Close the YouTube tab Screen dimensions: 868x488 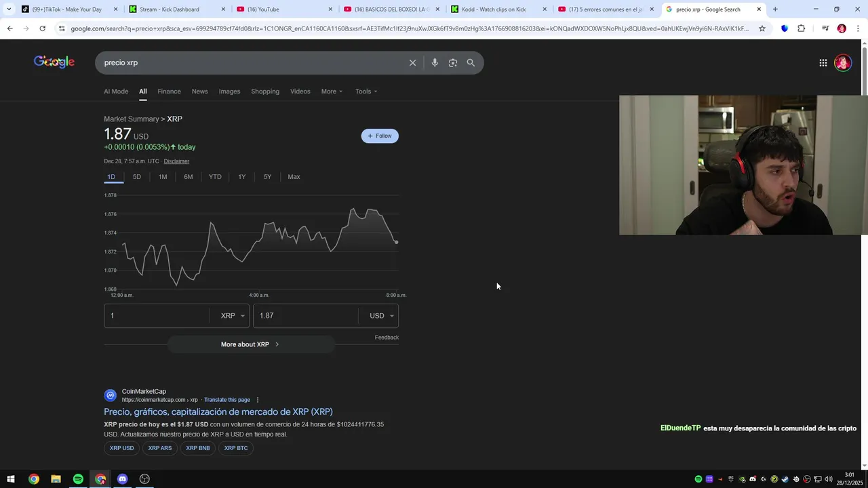[x=330, y=9]
